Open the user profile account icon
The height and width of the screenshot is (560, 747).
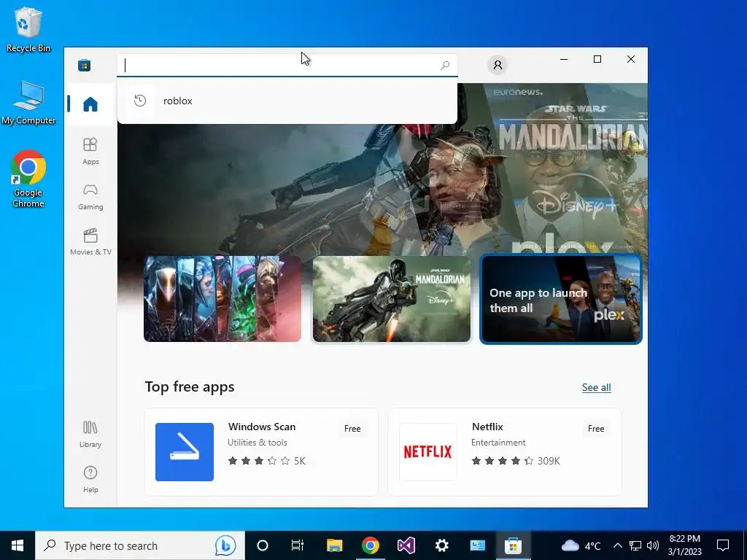(498, 65)
